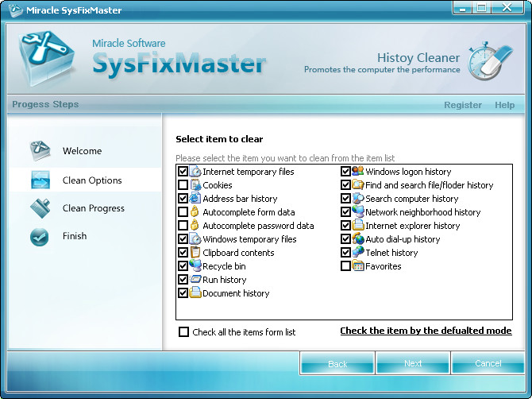Click the Cancel button

tap(488, 363)
